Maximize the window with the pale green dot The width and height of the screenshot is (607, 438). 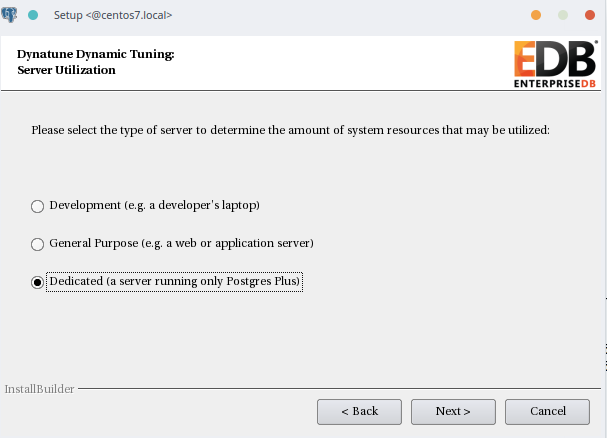(x=563, y=15)
